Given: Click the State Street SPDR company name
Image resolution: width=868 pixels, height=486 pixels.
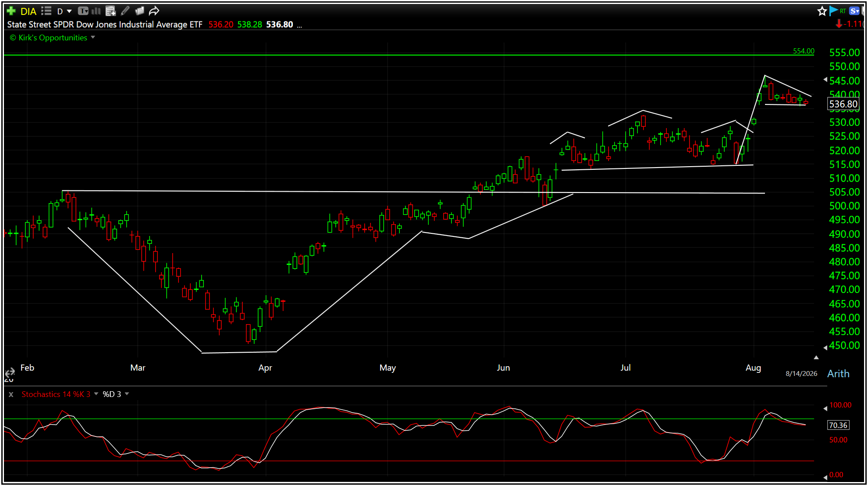Looking at the screenshot, I should (105, 25).
